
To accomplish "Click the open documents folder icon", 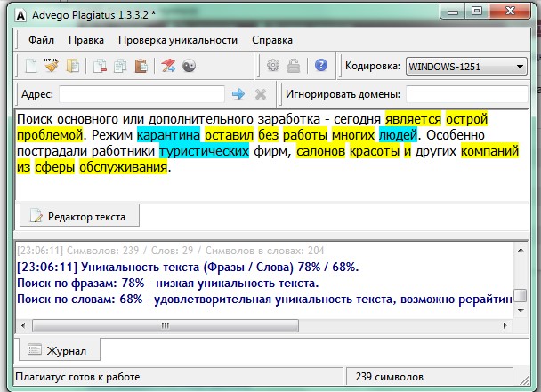I will point(73,66).
